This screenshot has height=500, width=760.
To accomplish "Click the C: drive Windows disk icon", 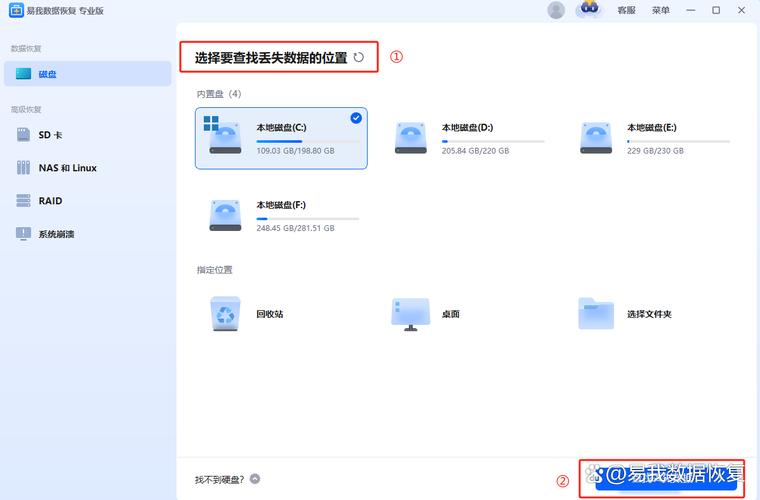I will pos(223,135).
